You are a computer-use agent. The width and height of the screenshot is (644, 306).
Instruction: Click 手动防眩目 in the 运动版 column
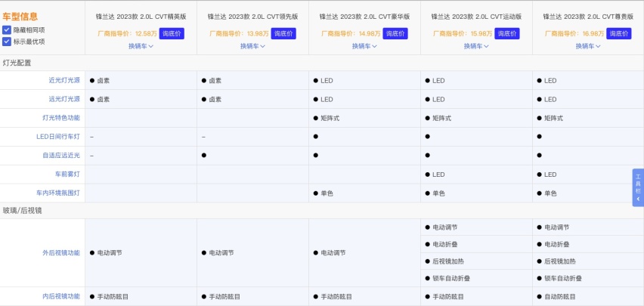448,296
